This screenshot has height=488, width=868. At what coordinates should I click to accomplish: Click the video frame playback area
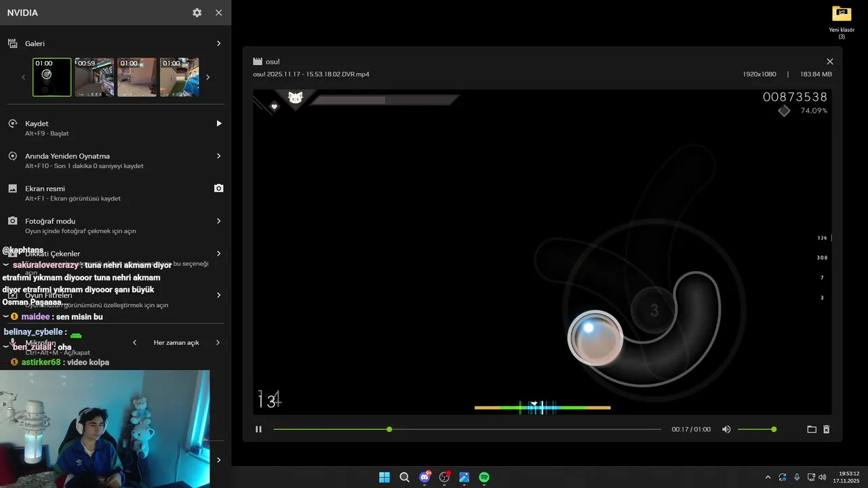(x=542, y=252)
